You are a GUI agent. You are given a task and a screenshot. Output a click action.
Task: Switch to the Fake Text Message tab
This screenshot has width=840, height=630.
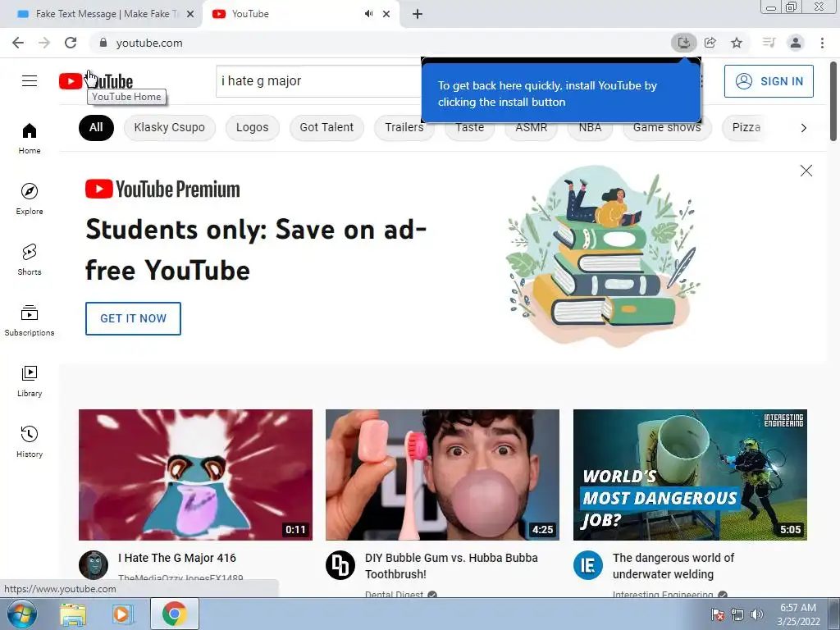(101, 14)
